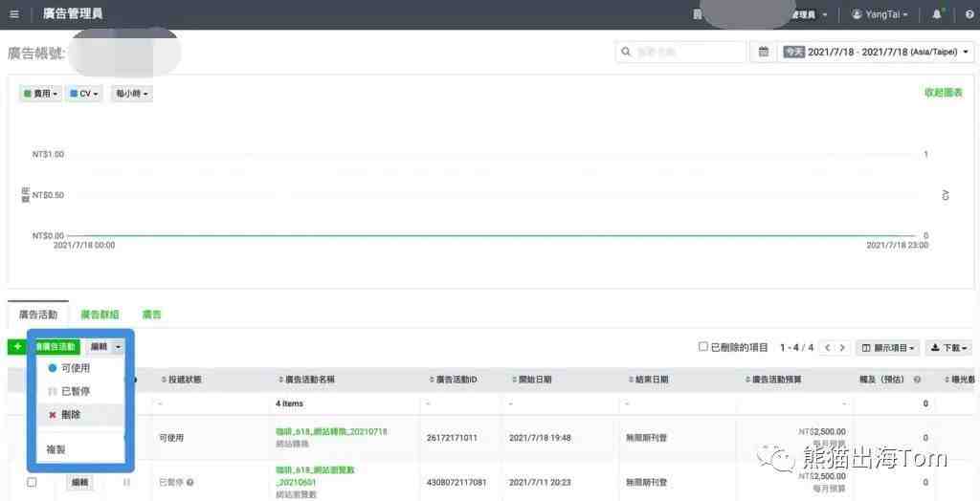Click the notification bell icon
The width and height of the screenshot is (980, 501).
coord(937,13)
